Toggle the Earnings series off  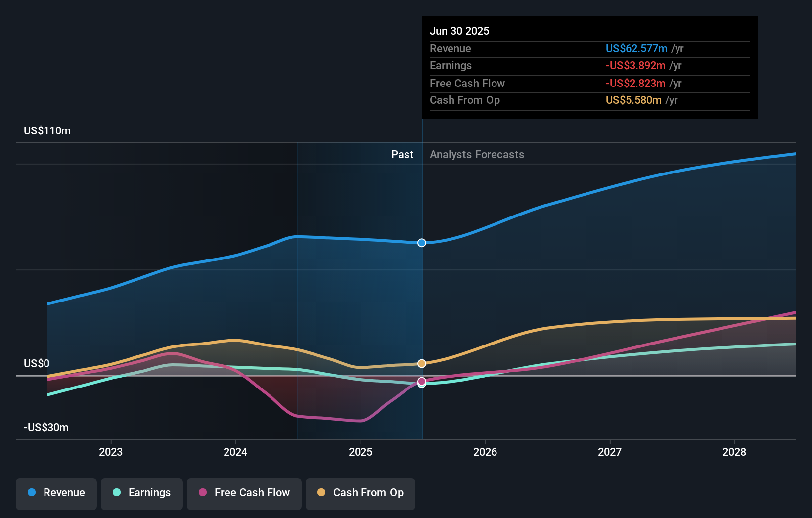pyautogui.click(x=142, y=494)
